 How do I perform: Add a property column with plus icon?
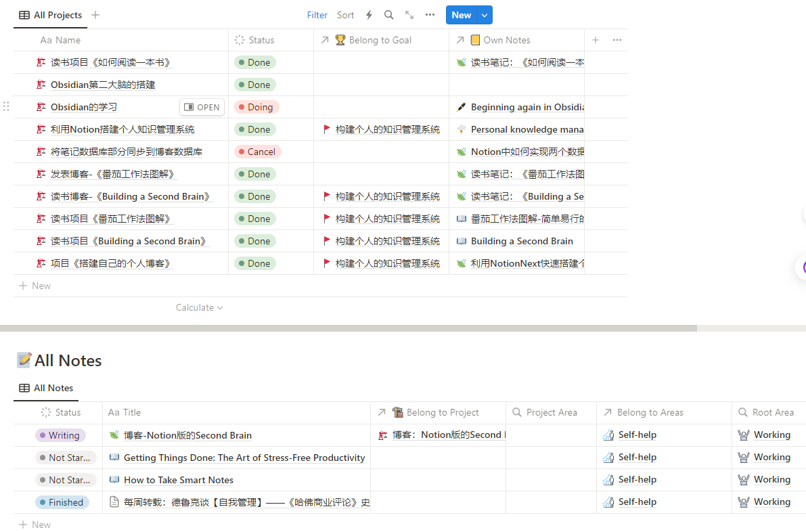(596, 40)
